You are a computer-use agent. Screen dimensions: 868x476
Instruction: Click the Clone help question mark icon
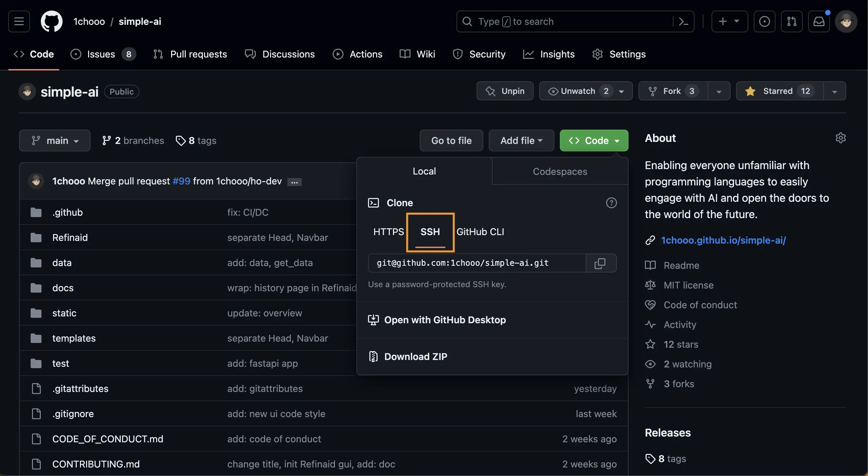click(611, 203)
